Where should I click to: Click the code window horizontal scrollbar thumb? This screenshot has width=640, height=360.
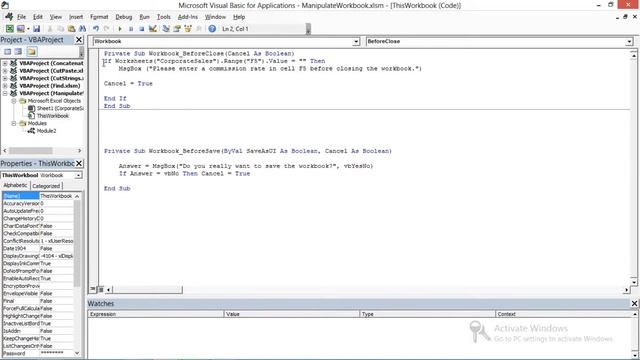click(147, 289)
